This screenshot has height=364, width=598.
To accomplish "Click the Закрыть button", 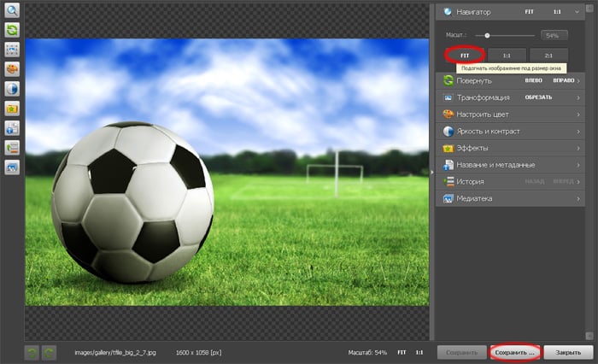I will (x=568, y=352).
